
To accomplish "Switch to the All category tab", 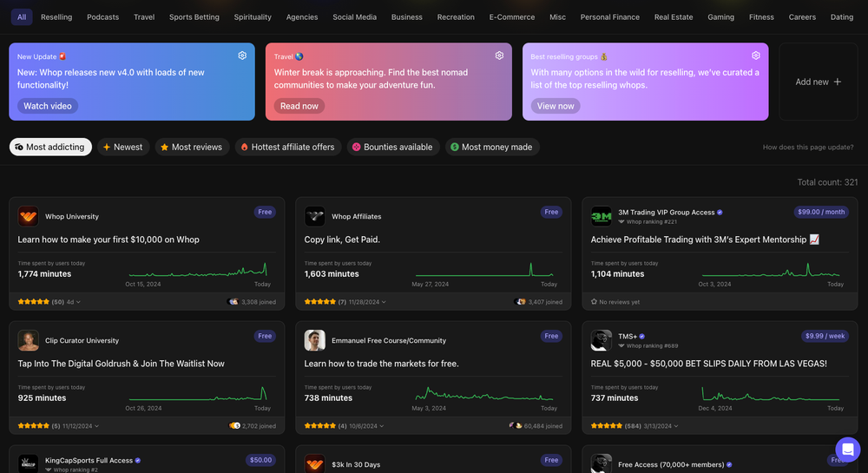I will (22, 17).
